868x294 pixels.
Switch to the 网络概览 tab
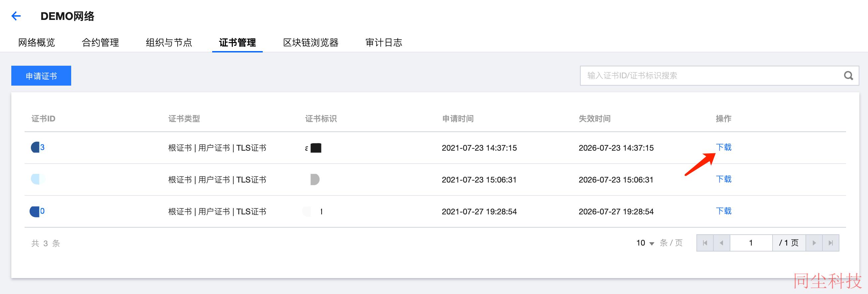36,42
